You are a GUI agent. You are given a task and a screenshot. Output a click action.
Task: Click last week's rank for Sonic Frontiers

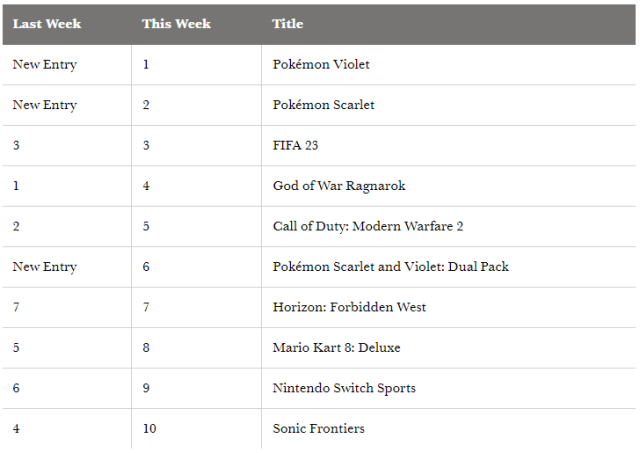[x=16, y=429]
